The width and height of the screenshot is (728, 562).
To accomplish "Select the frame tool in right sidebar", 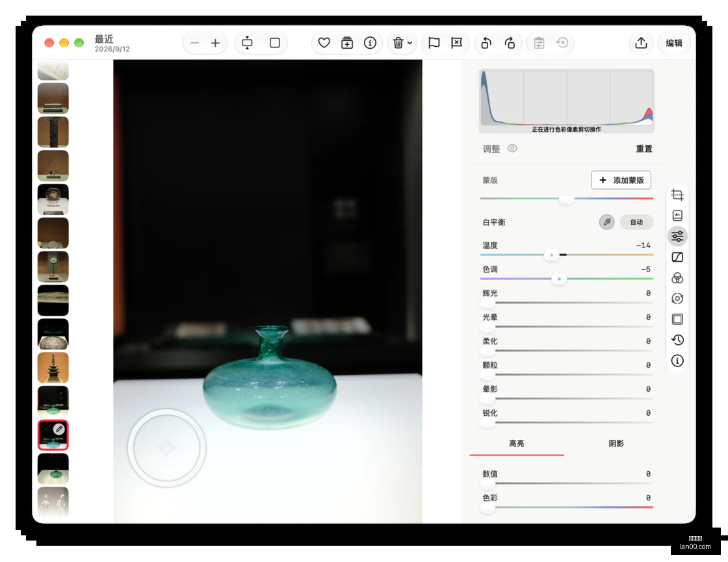I will [677, 319].
